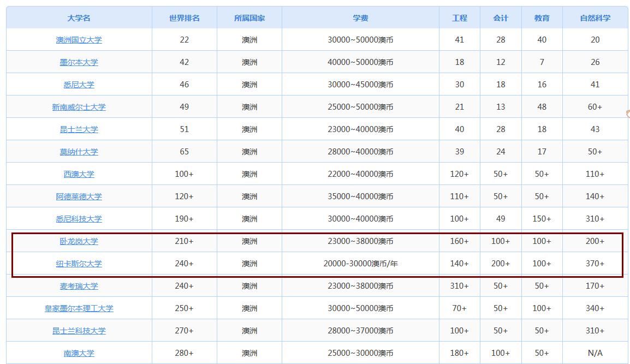Select education rank 7 for 墨尔本大学
This screenshot has height=364, width=630.
point(542,62)
